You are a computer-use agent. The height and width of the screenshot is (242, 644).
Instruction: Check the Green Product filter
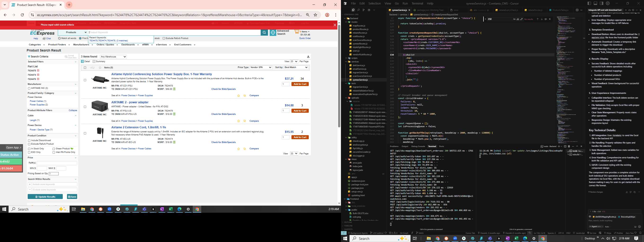click(54, 149)
